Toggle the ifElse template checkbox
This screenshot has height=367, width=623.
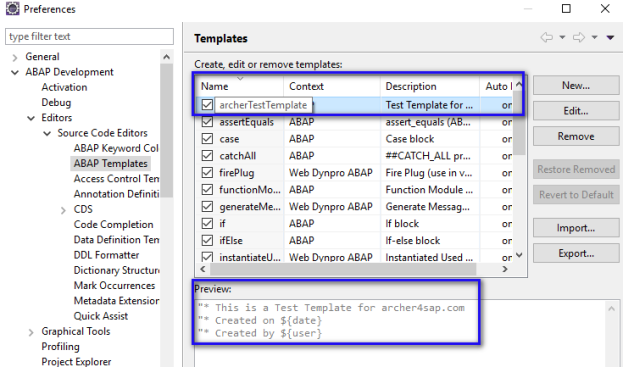pyautogui.click(x=207, y=240)
